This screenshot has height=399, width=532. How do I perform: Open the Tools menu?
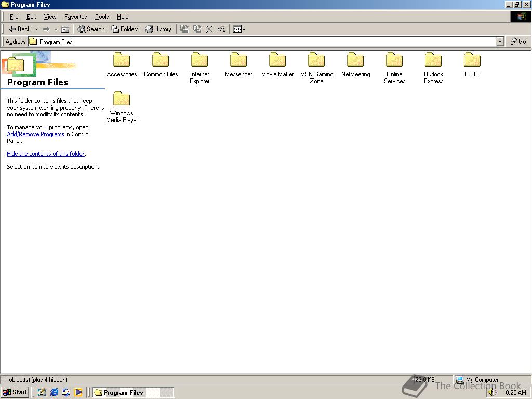[102, 17]
